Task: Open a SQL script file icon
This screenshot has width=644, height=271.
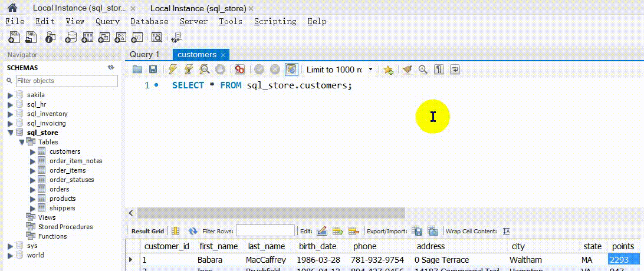Action: (31, 37)
